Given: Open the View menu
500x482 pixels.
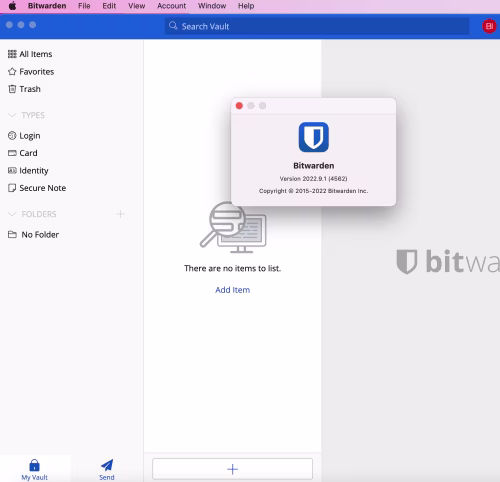Looking at the screenshot, I should coord(137,6).
